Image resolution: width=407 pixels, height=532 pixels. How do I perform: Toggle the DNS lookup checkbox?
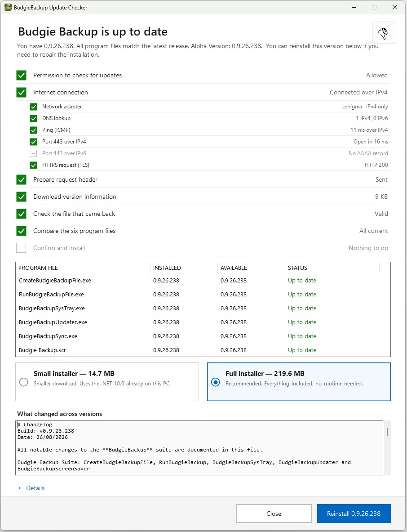tap(33, 118)
